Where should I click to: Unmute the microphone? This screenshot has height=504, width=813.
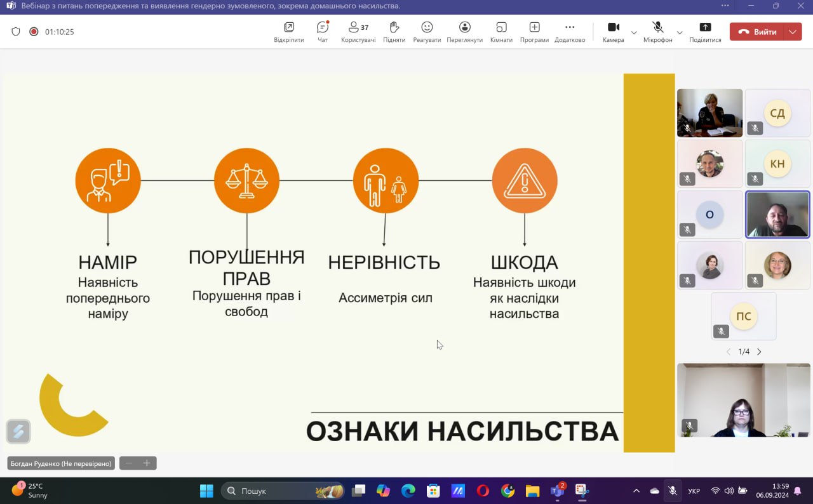click(x=657, y=31)
